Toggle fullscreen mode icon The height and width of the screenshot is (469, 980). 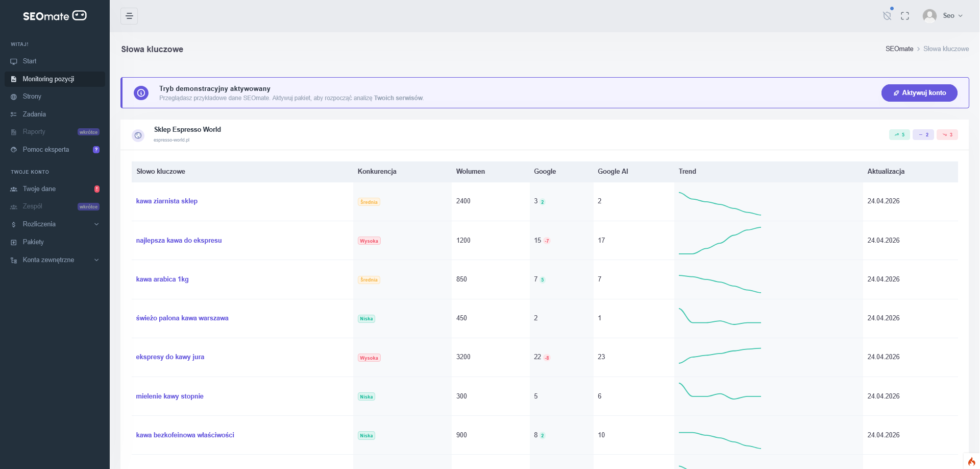(x=905, y=16)
